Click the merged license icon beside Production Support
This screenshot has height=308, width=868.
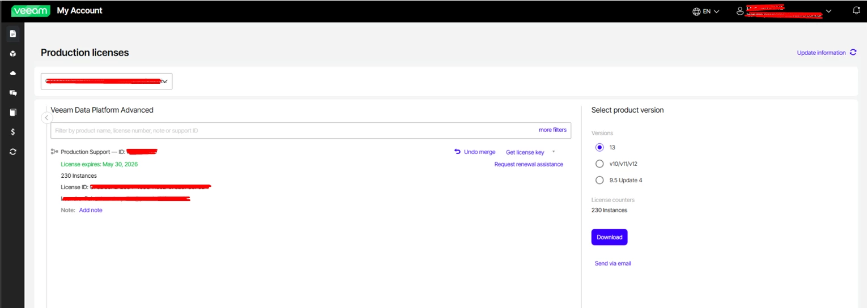(54, 152)
